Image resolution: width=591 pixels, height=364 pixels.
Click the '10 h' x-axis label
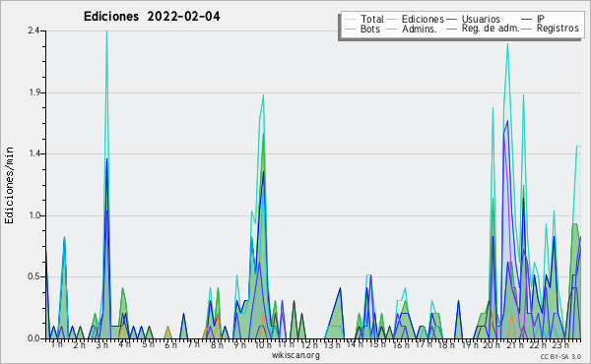263,344
